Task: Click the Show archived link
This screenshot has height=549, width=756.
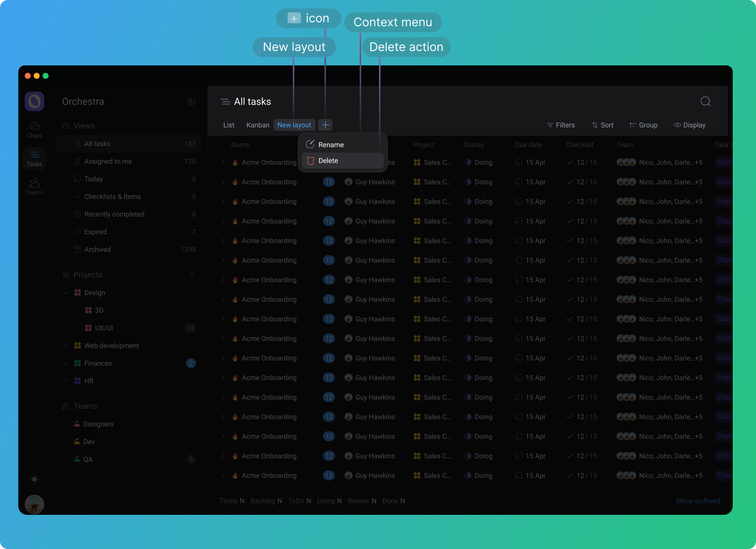Action: coord(698,501)
